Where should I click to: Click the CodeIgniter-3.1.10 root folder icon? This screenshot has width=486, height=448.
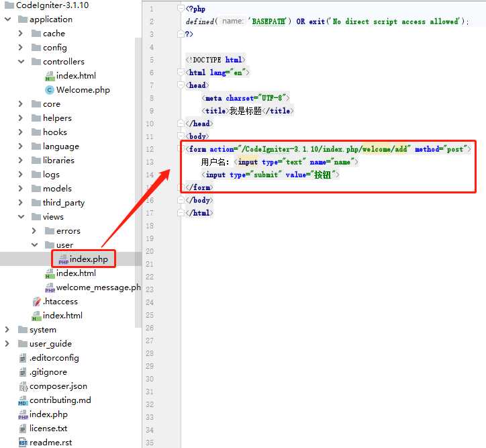click(x=9, y=5)
